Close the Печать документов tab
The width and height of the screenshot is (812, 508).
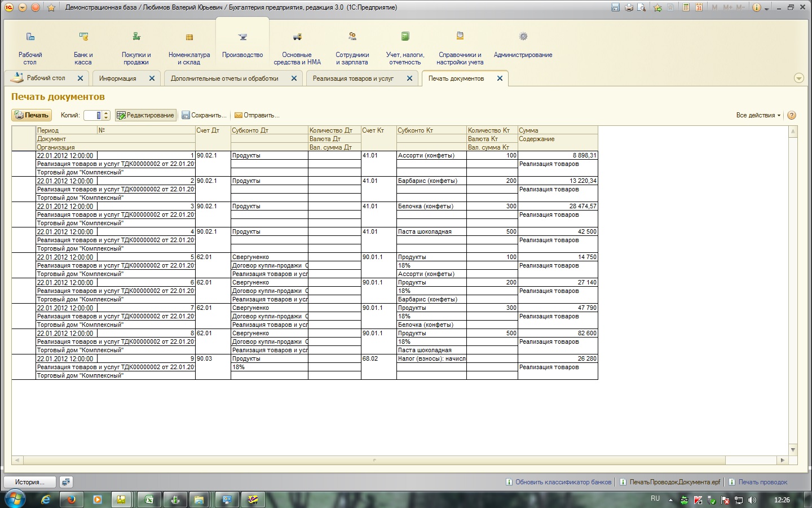pyautogui.click(x=500, y=78)
